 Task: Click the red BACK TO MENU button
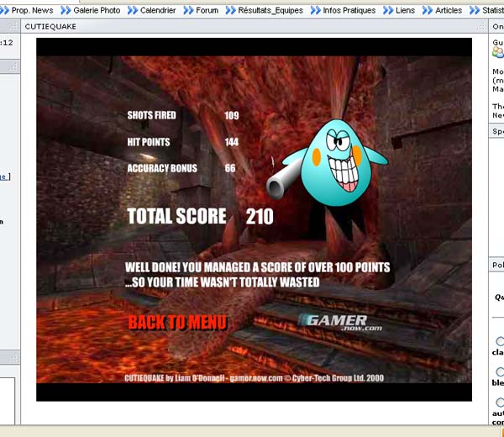click(177, 323)
